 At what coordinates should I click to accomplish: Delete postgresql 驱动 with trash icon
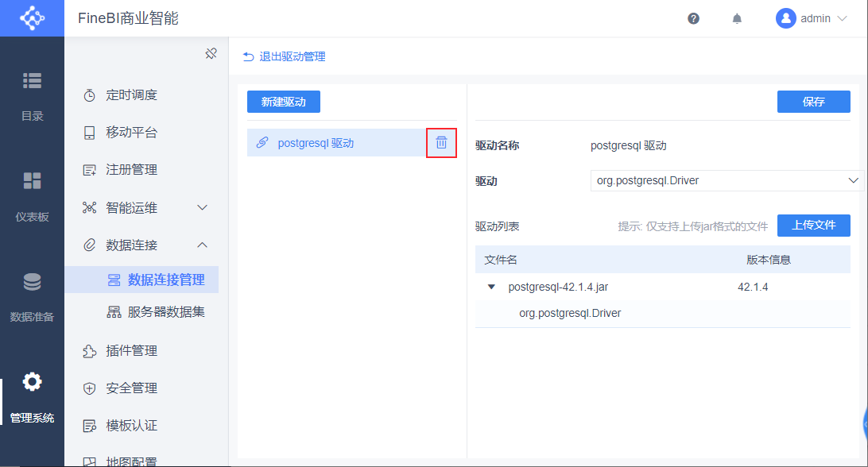pyautogui.click(x=441, y=143)
